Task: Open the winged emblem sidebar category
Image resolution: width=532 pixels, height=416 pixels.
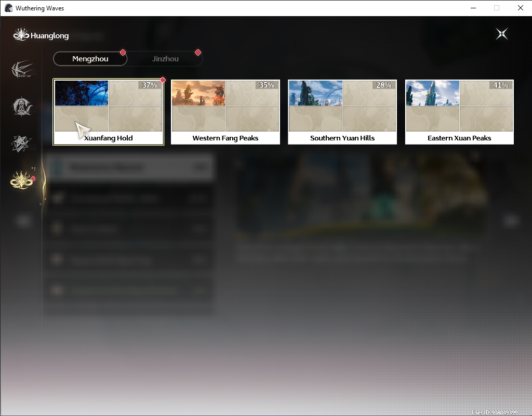Action: (x=22, y=69)
